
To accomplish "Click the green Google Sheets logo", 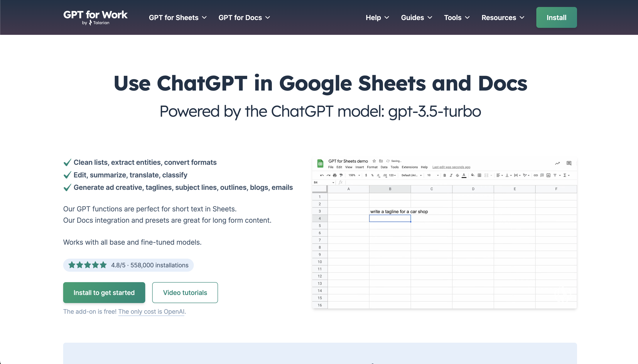I will coord(320,163).
